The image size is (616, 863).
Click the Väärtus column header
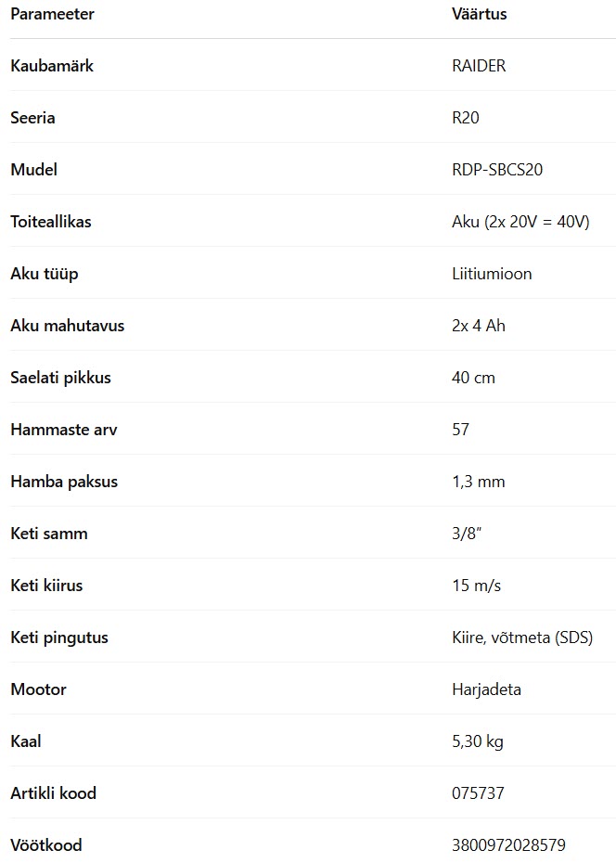[479, 14]
